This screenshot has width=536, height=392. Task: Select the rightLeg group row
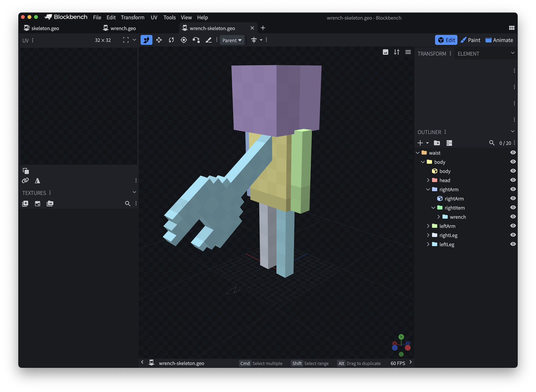tap(466, 235)
